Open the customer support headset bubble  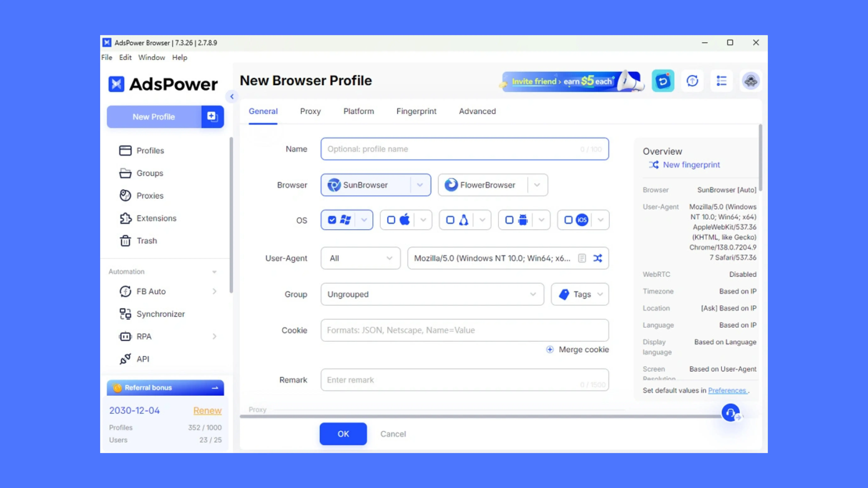pyautogui.click(x=731, y=413)
